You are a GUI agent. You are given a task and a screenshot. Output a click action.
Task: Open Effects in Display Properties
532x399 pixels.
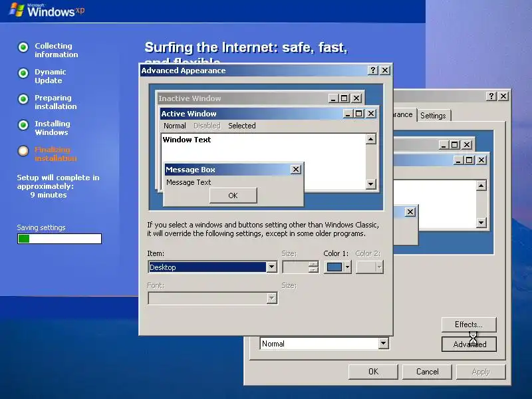coord(469,325)
